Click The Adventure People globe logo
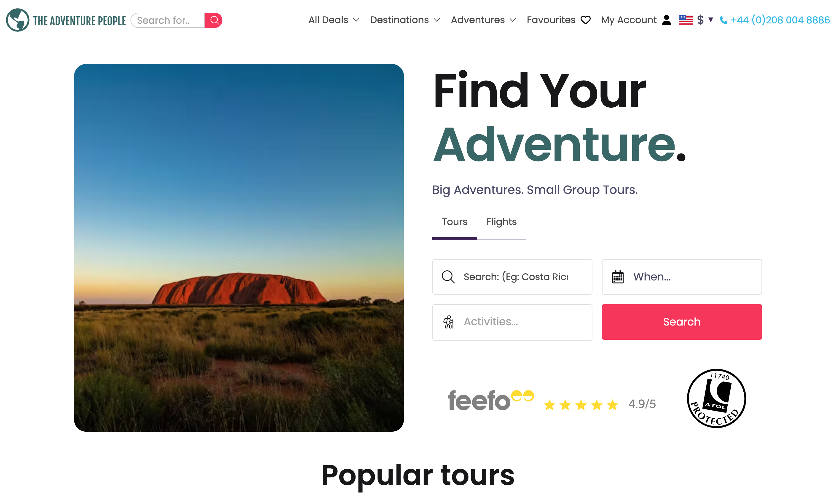Image resolution: width=835 pixels, height=504 pixels. click(17, 20)
